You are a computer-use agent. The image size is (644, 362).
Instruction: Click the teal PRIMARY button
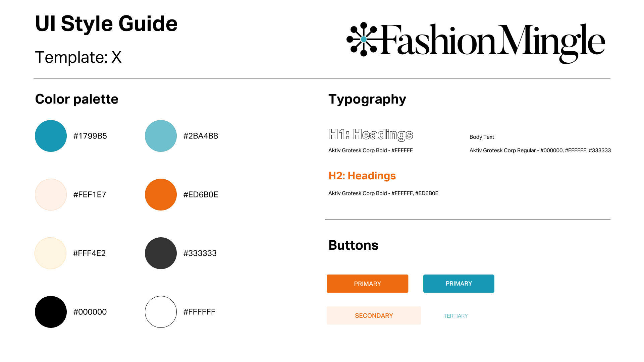459,284
